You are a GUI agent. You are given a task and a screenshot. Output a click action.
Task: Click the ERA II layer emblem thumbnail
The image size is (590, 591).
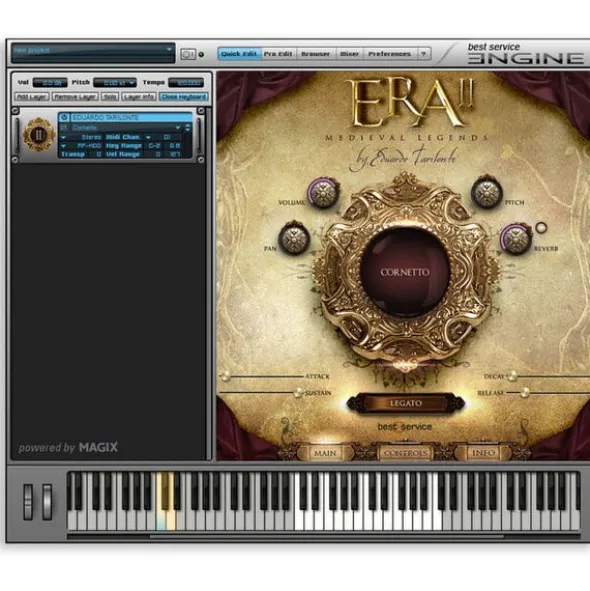point(38,135)
